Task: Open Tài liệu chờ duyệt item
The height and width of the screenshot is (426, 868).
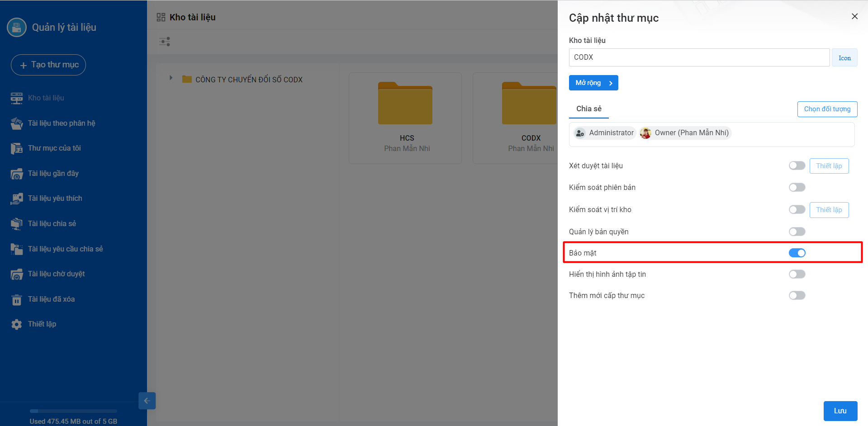Action: pos(57,274)
